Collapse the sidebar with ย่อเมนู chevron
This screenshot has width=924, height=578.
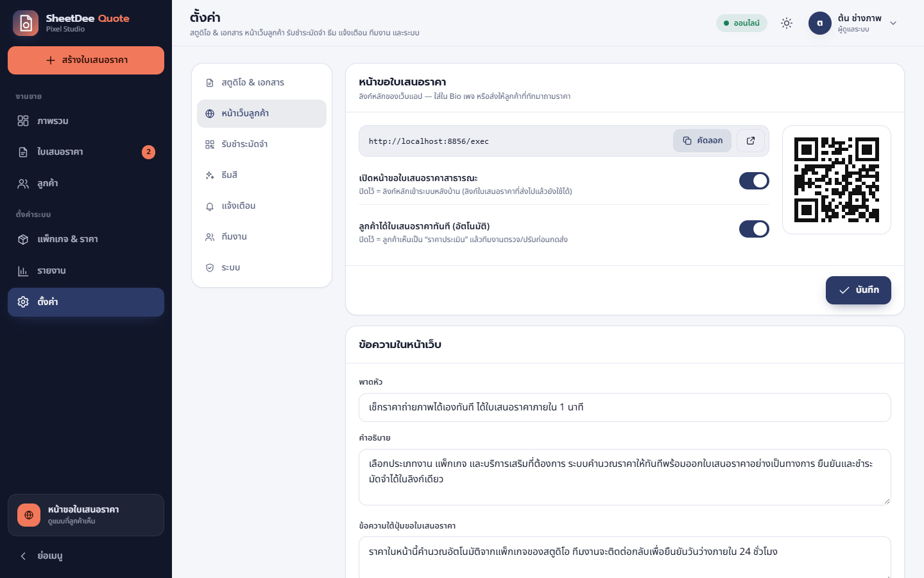point(23,556)
